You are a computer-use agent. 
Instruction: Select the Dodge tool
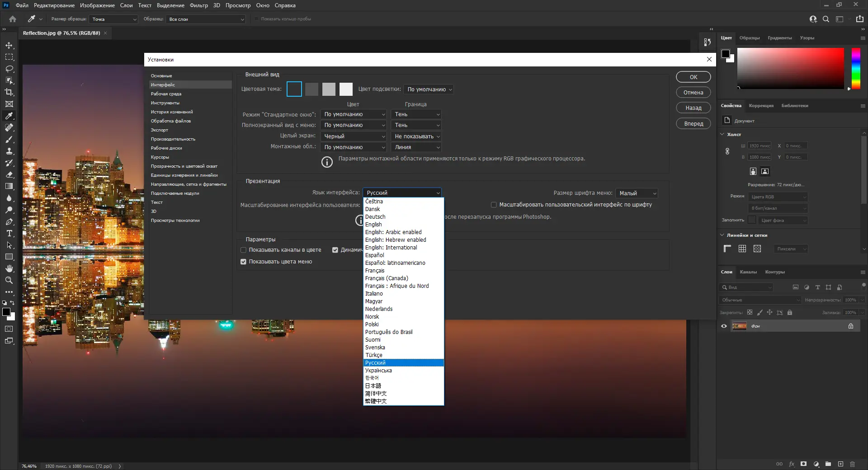click(x=9, y=210)
